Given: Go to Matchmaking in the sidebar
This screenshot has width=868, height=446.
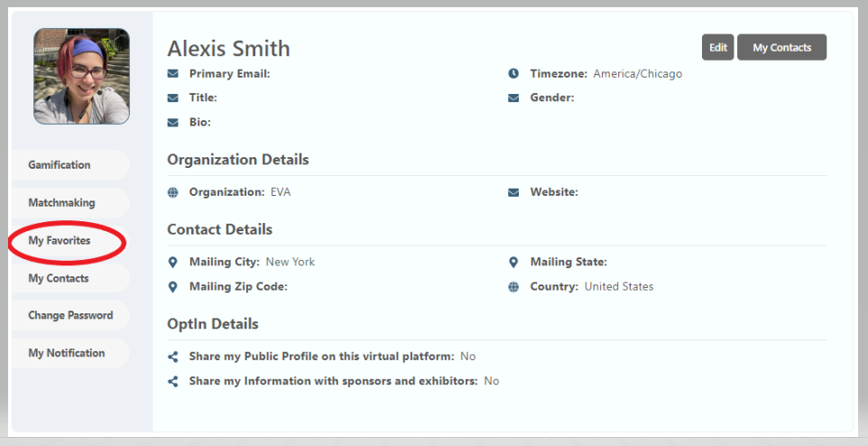Looking at the screenshot, I should (x=61, y=203).
